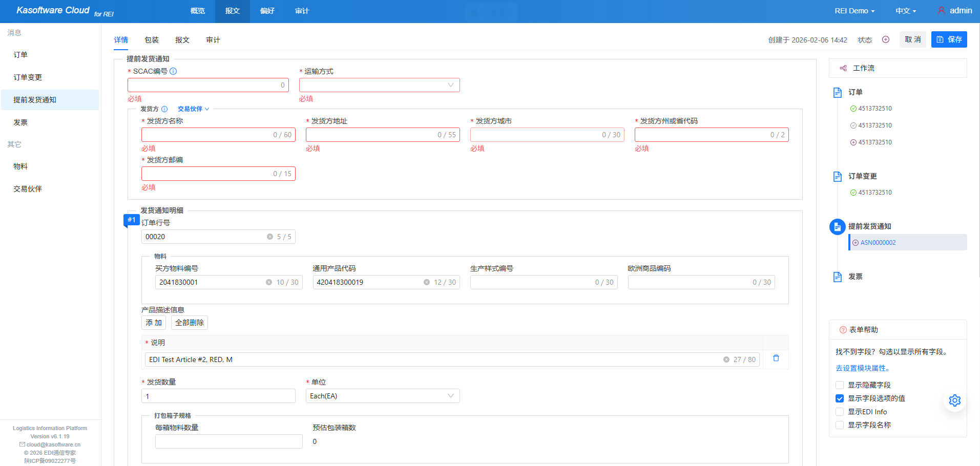980x466 pixels.
Task: Click the 保存 save button
Action: (949, 39)
